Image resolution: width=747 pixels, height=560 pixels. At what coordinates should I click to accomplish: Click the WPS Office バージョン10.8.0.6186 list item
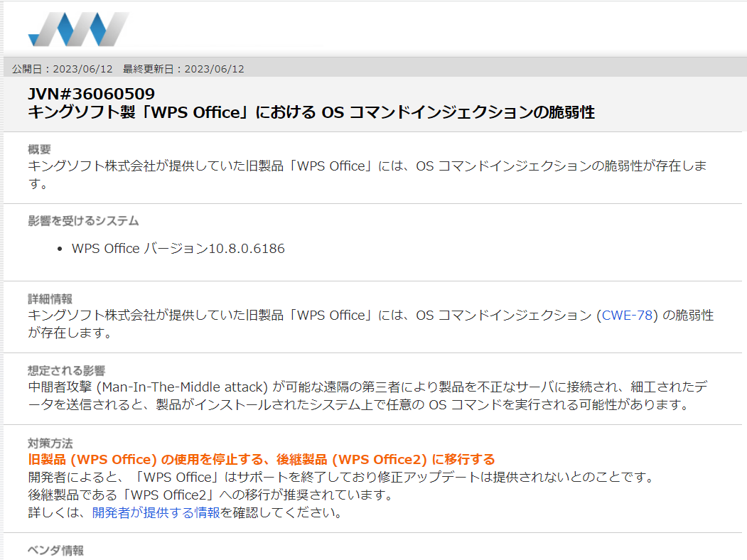(x=178, y=249)
